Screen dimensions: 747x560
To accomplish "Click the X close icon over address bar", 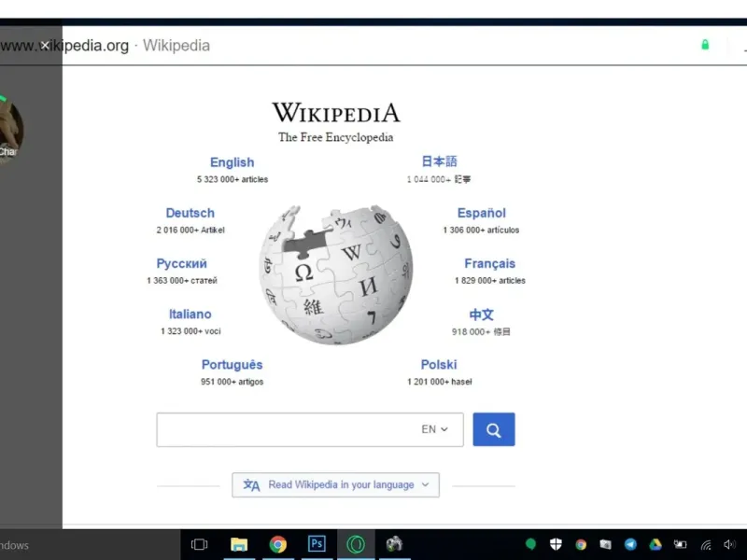I will [x=44, y=45].
